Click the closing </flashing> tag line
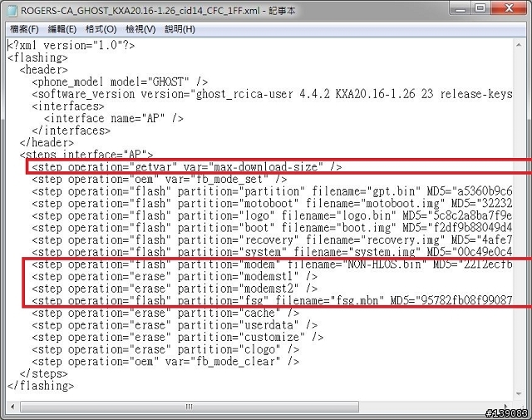 (x=41, y=386)
